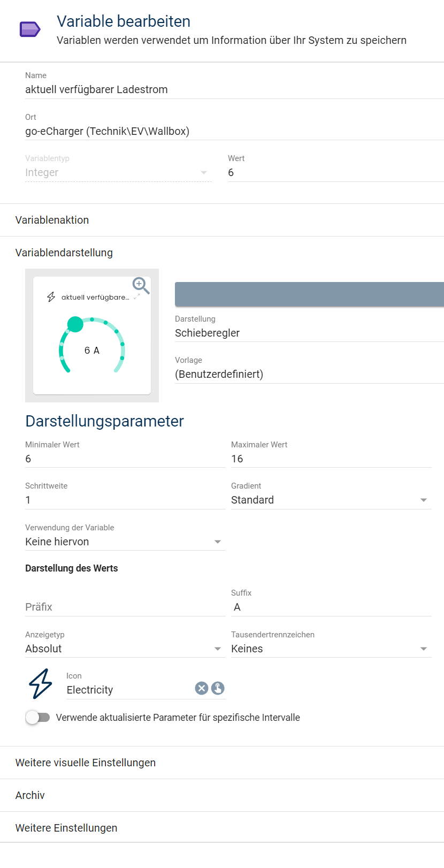444x868 pixels.
Task: Open the Gradient dropdown
Action: coord(331,500)
